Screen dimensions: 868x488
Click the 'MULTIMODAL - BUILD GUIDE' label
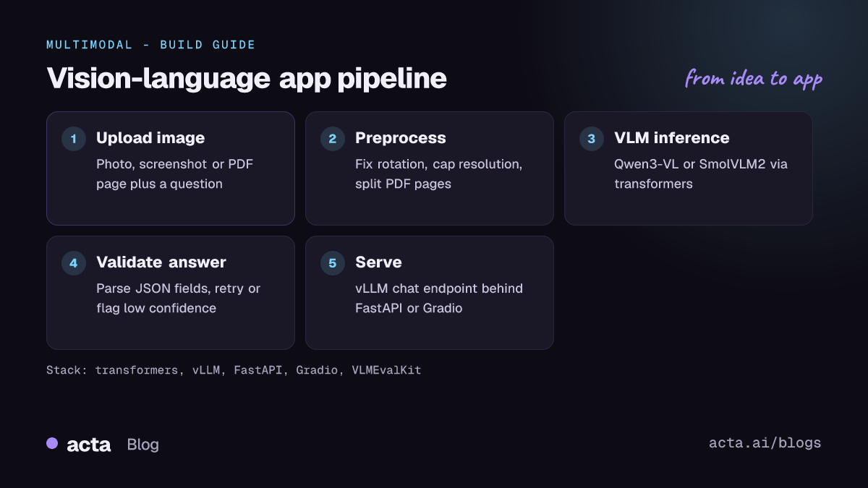tap(151, 45)
